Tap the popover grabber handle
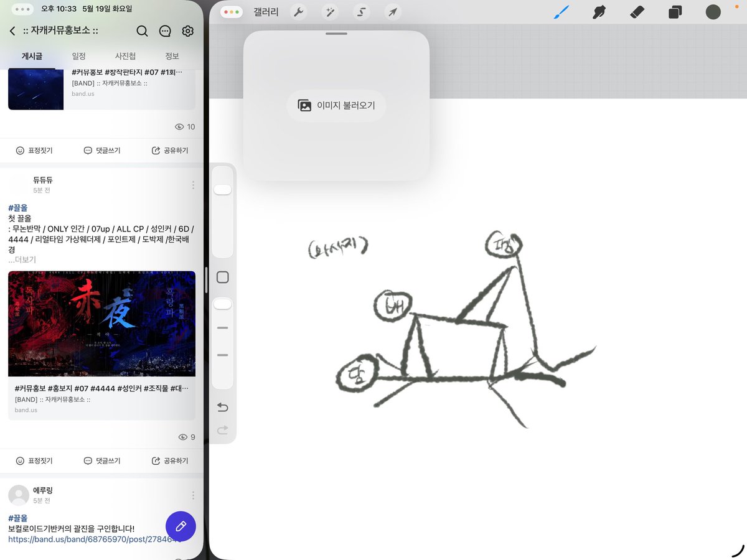The image size is (747, 560). coord(336,34)
